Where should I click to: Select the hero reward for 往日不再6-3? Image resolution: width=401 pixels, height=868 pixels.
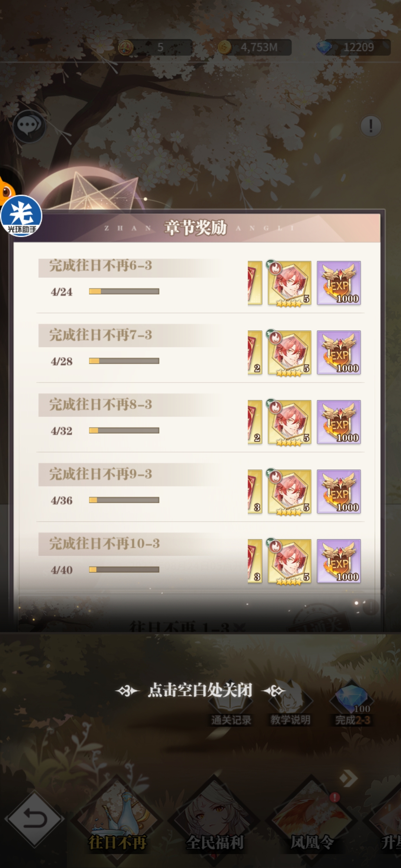(290, 283)
